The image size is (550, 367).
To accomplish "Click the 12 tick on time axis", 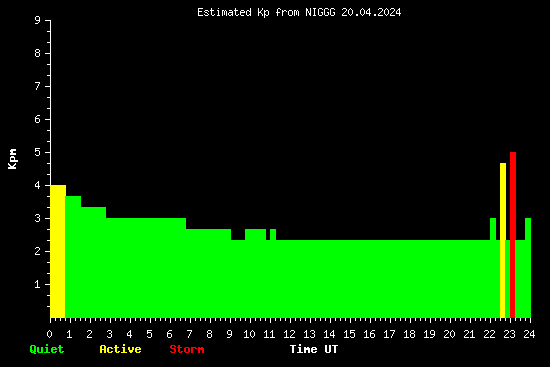I will (289, 334).
